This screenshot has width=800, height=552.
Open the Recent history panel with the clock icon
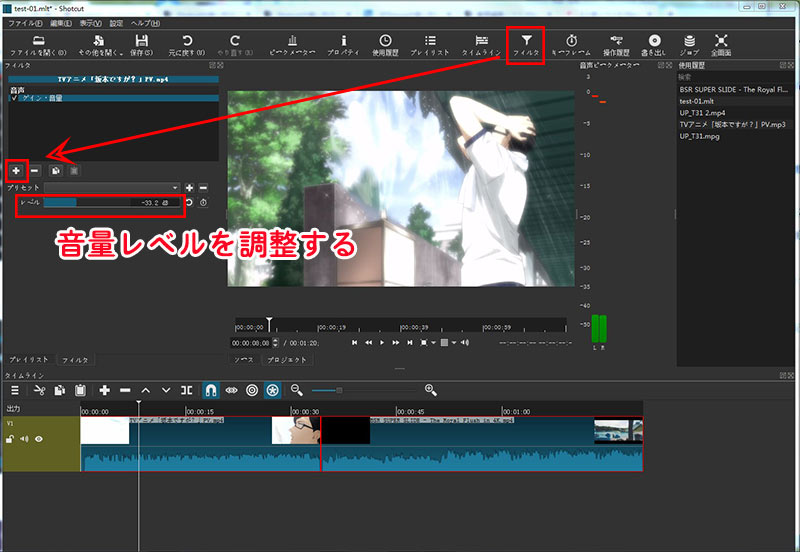click(x=385, y=45)
